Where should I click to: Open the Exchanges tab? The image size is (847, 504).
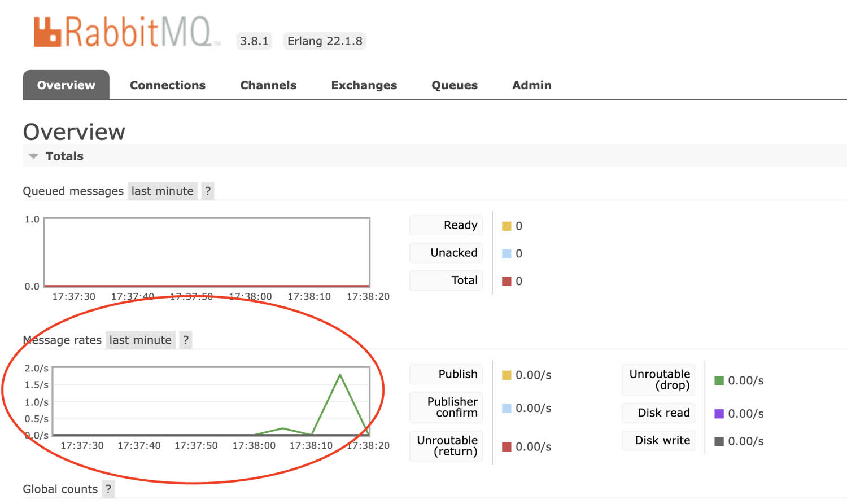(x=364, y=85)
